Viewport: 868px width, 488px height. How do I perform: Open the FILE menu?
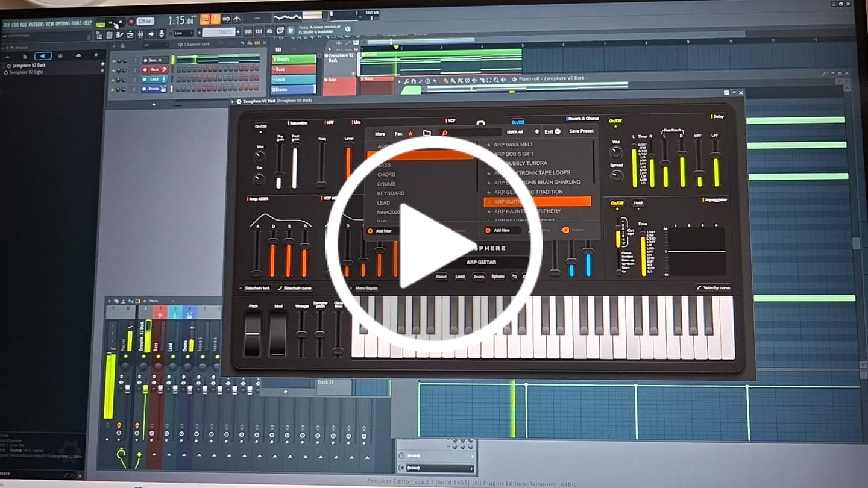(7, 24)
